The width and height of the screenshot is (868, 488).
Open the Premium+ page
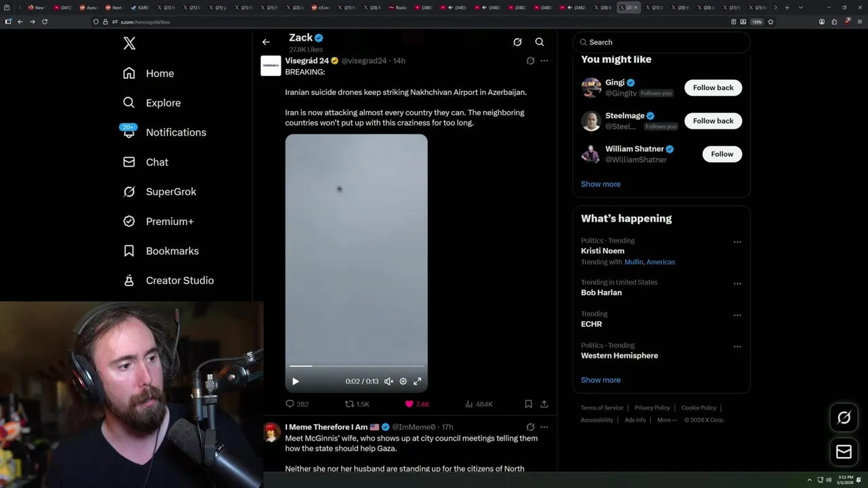pyautogui.click(x=158, y=222)
